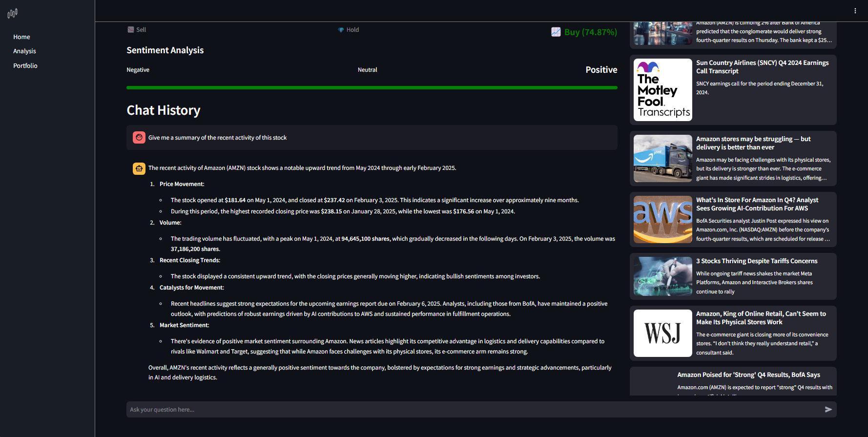Click the Recent Closing Trends heading

click(190, 260)
